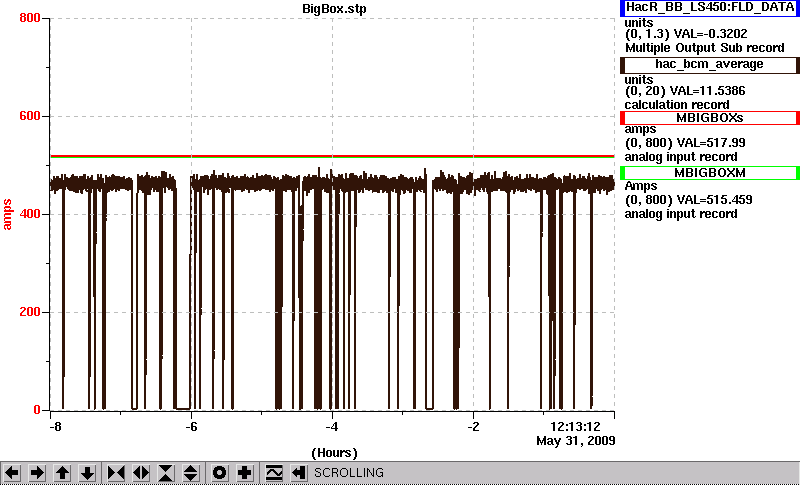Click the VAL=517.99 reading
This screenshot has width=800, height=485.
[711, 143]
